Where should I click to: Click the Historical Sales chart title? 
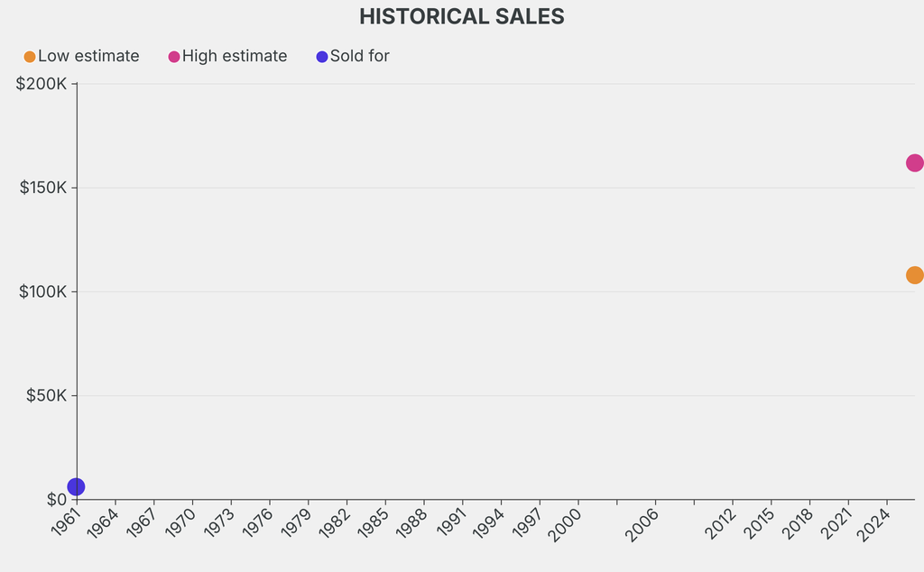[x=462, y=16]
